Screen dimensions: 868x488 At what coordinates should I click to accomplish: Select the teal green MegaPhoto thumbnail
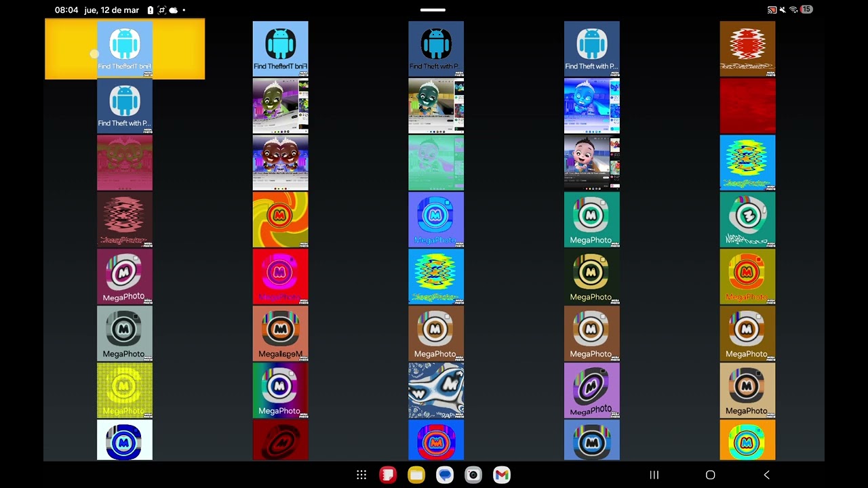click(x=591, y=220)
